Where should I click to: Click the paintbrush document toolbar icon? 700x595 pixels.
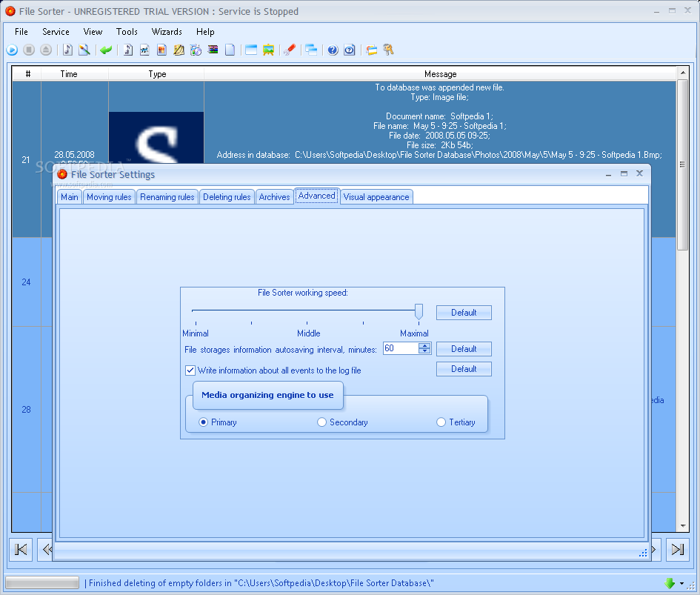point(84,50)
